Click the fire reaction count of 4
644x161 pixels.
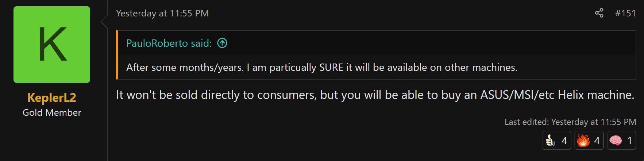pos(597,141)
